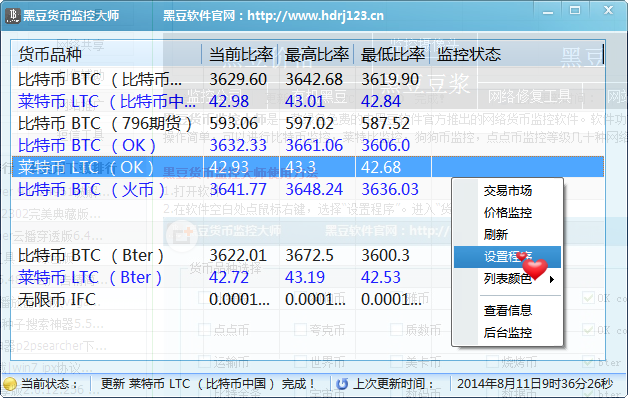This screenshot has height=398, width=628.
Task: Sort by the 货币品种 column header
Action: tap(106, 54)
